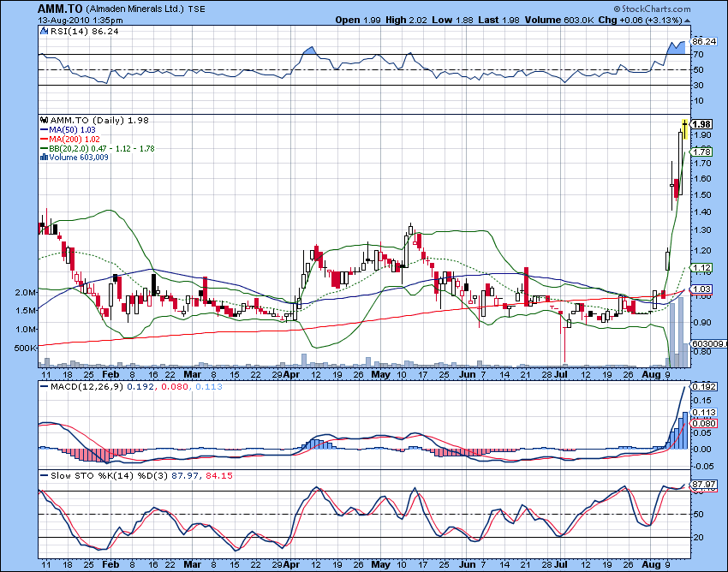Click the light blue 0.113 MACD legend value

[x=209, y=387]
